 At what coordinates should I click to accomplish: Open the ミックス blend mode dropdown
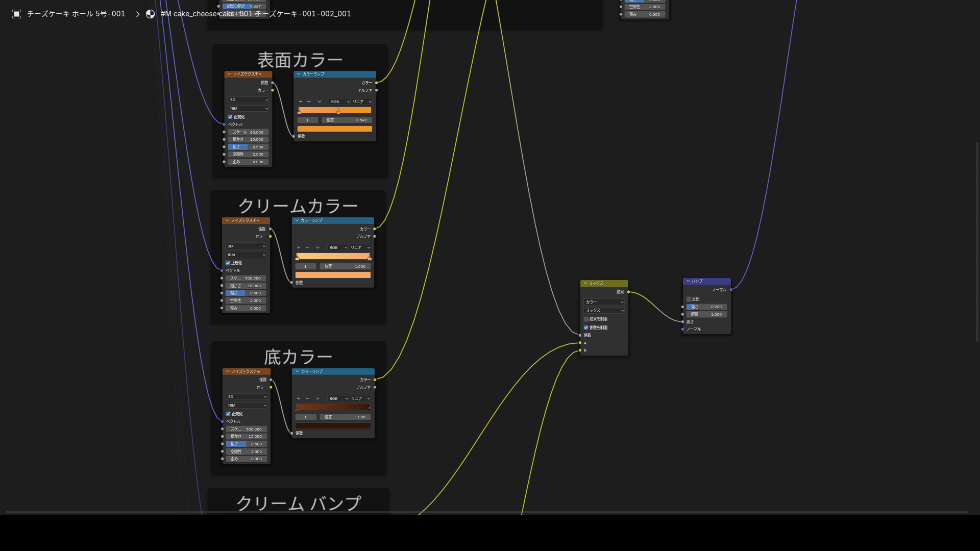[604, 310]
